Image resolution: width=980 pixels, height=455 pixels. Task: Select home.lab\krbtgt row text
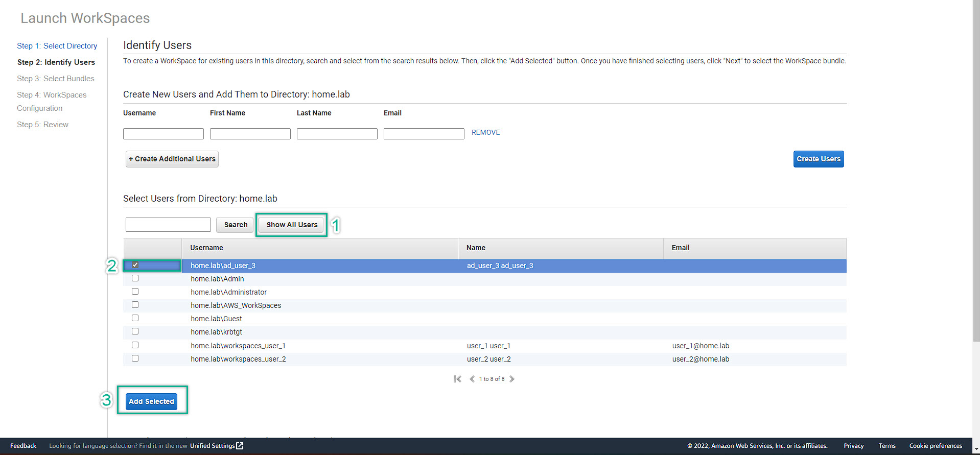click(x=216, y=332)
